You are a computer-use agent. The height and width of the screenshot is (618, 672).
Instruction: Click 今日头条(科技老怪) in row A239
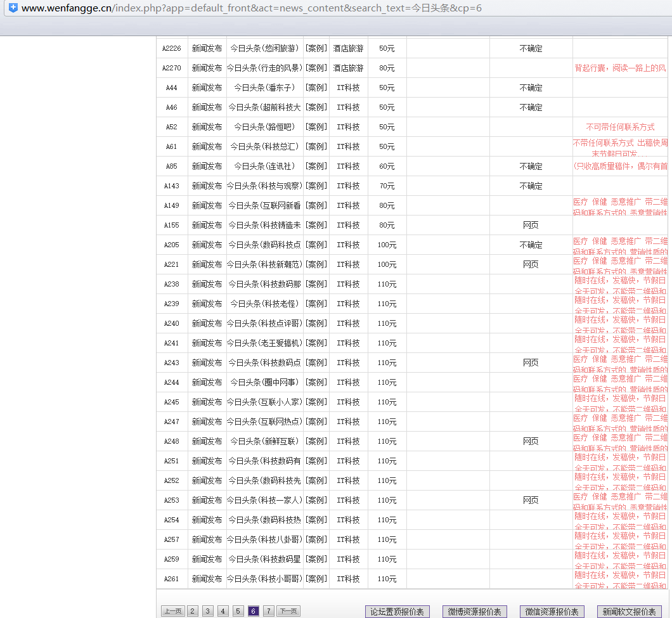[x=264, y=304]
